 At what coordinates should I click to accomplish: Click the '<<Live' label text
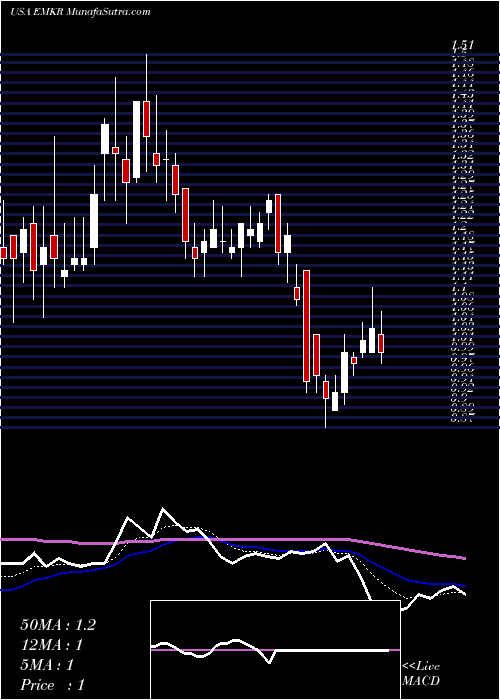[x=421, y=667]
